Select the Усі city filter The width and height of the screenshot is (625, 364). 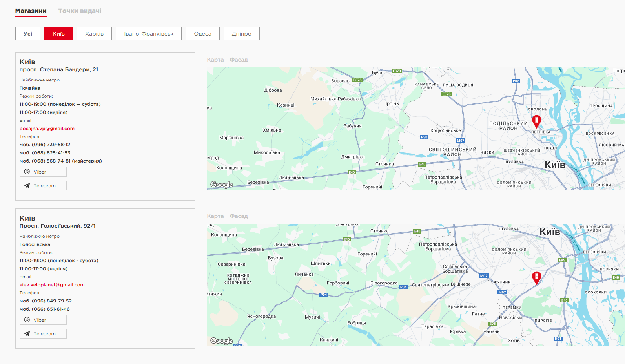click(x=28, y=34)
